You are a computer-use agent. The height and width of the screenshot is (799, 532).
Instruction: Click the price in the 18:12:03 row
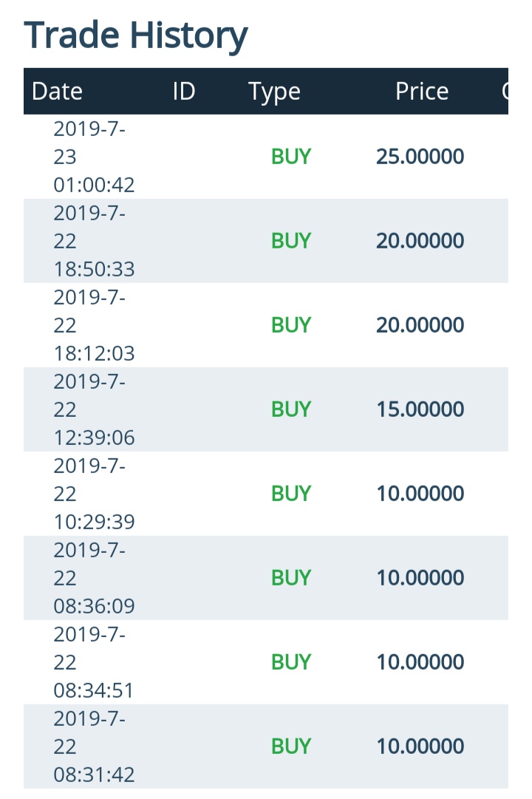[420, 325]
